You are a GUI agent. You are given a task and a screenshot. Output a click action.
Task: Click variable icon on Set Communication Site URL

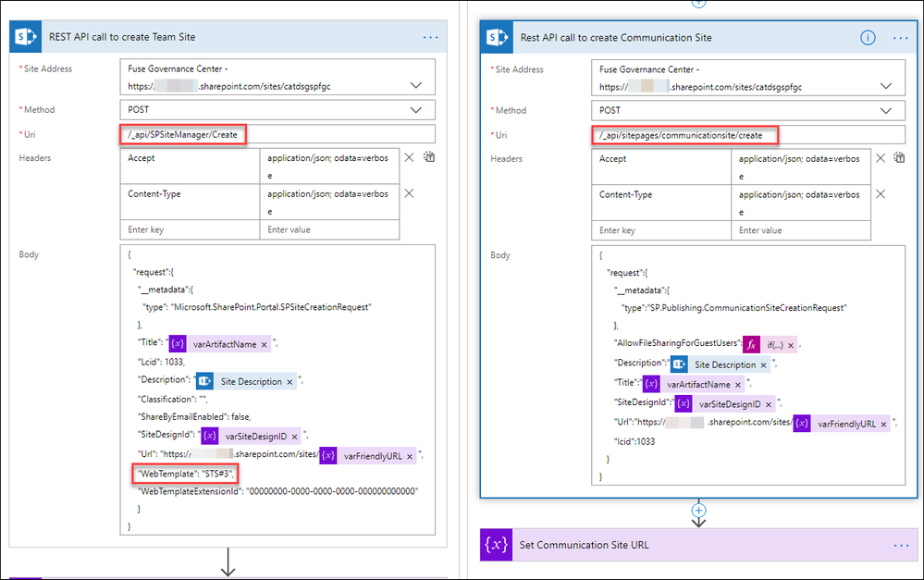click(496, 545)
